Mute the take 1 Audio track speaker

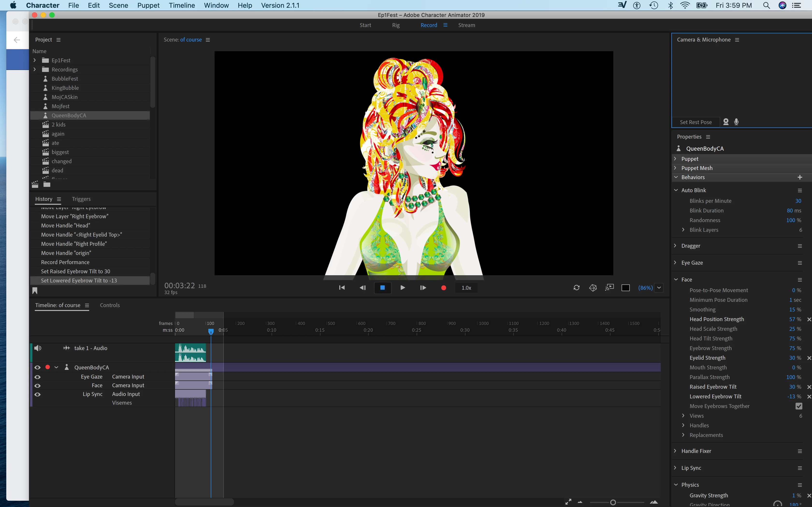tap(38, 348)
